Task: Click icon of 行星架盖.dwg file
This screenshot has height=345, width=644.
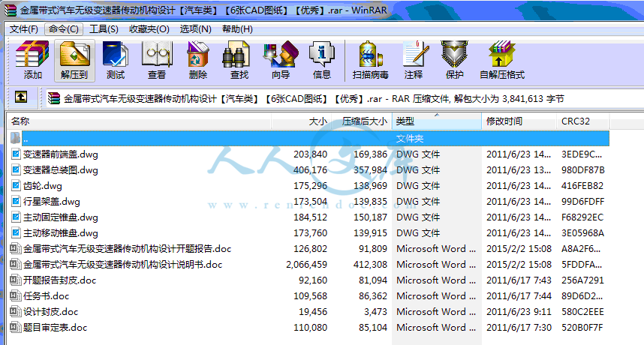Action: 16,202
